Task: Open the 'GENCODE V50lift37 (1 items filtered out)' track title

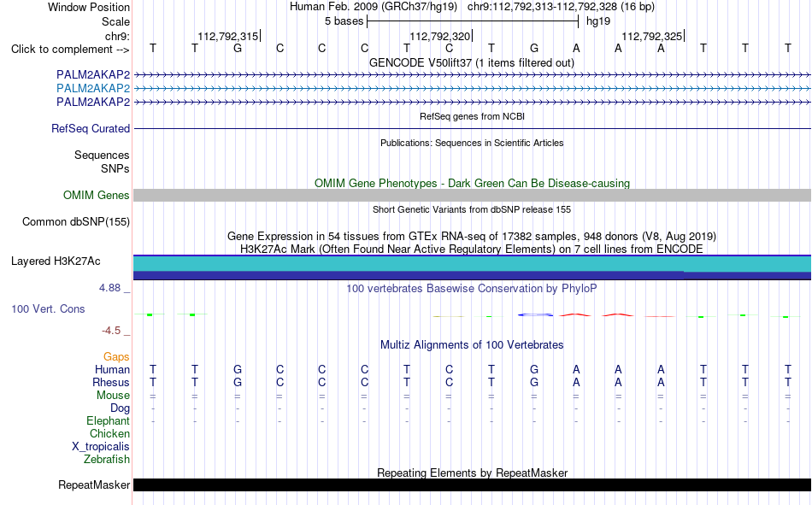Action: tap(472, 62)
